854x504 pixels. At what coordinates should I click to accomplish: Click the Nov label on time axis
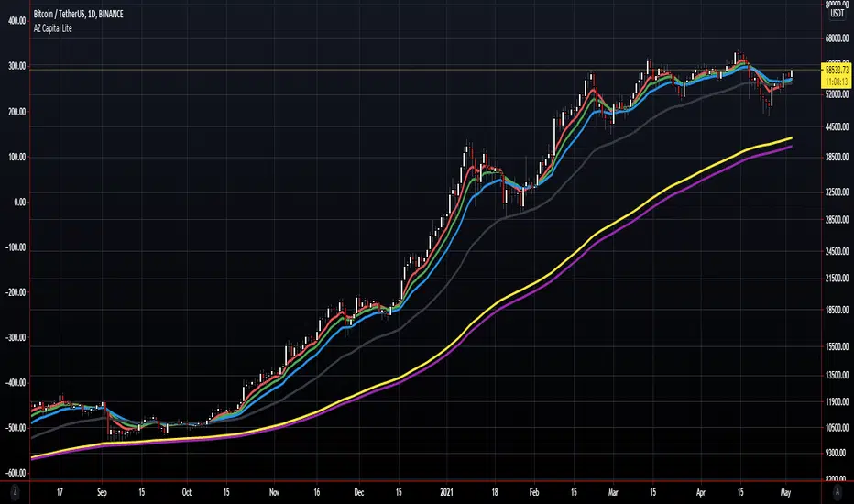click(274, 492)
